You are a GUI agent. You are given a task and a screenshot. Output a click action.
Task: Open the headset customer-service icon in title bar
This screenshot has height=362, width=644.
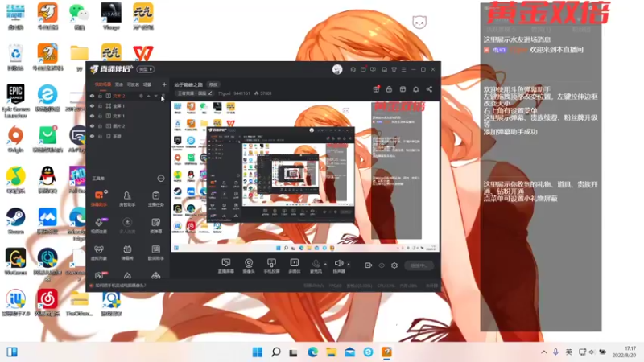pyautogui.click(x=353, y=69)
